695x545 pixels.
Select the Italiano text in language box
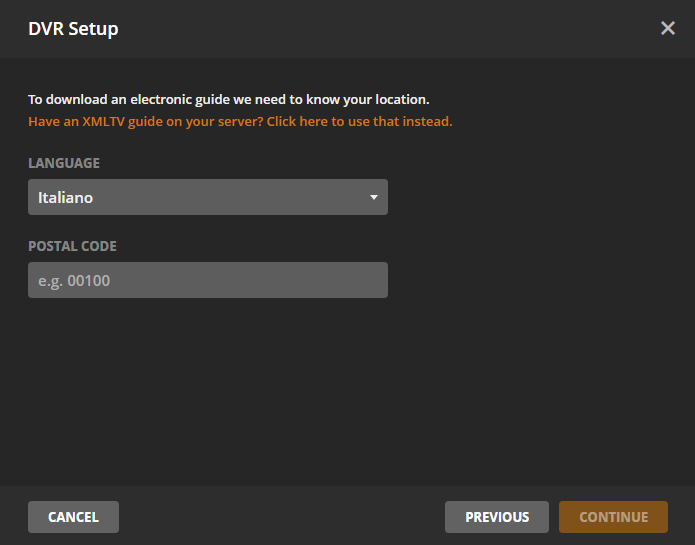click(x=66, y=198)
